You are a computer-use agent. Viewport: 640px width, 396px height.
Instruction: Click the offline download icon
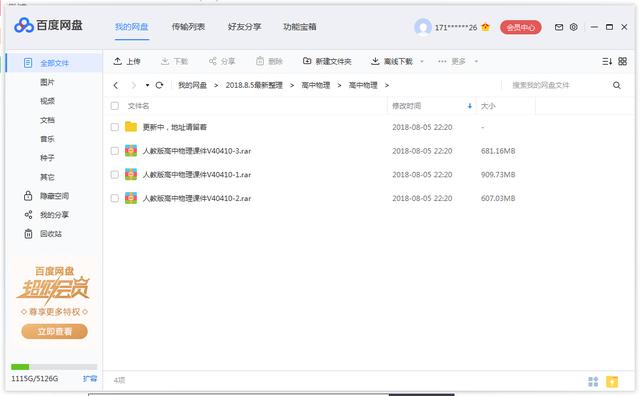375,61
